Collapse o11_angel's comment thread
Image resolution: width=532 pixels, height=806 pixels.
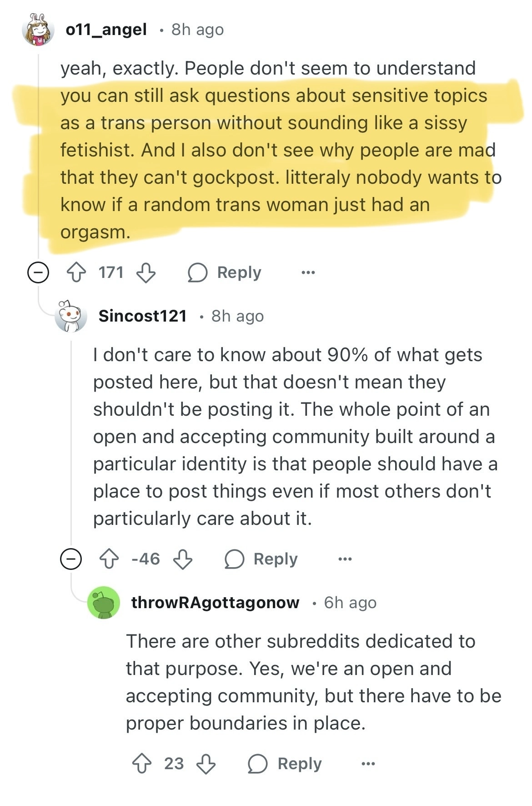click(x=38, y=273)
